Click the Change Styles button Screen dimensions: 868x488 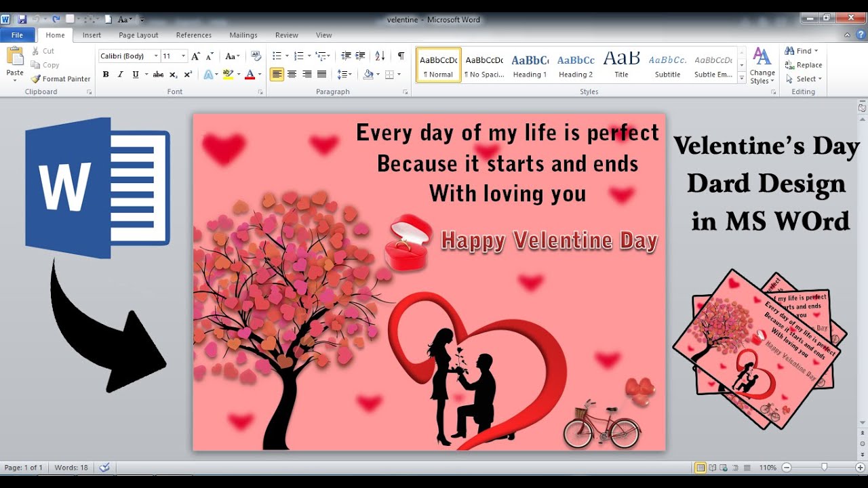tap(762, 66)
